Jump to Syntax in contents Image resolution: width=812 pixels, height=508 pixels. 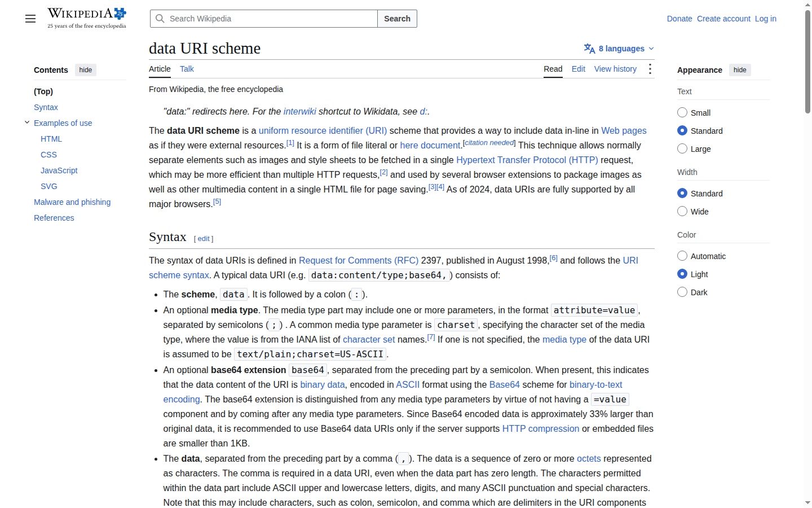46,107
